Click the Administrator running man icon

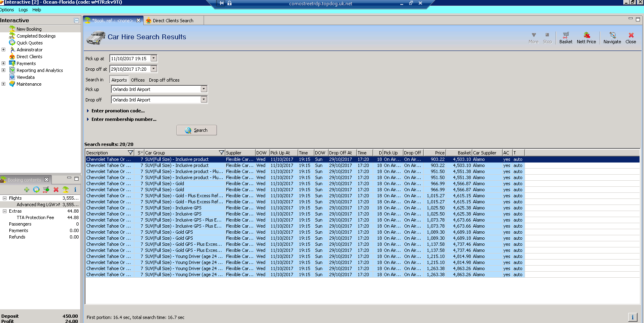[x=12, y=49]
